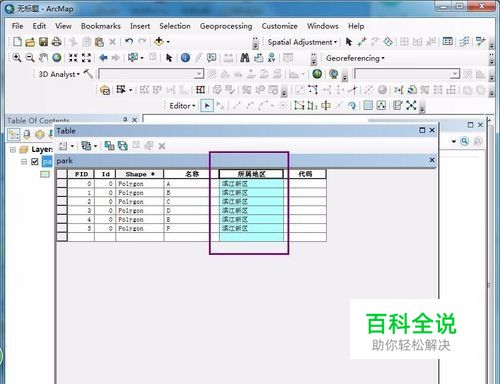Select the Identify info tool
Screen dimensions: 500x384
coord(185,58)
